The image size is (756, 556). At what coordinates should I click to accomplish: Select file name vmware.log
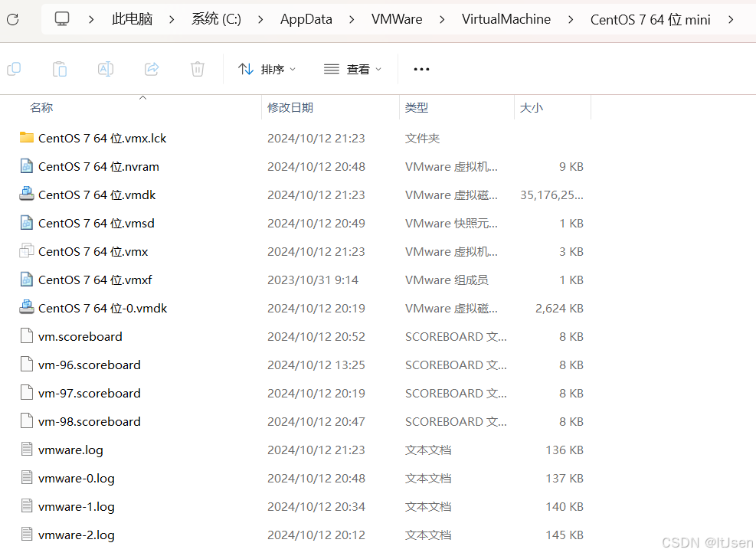[70, 450]
